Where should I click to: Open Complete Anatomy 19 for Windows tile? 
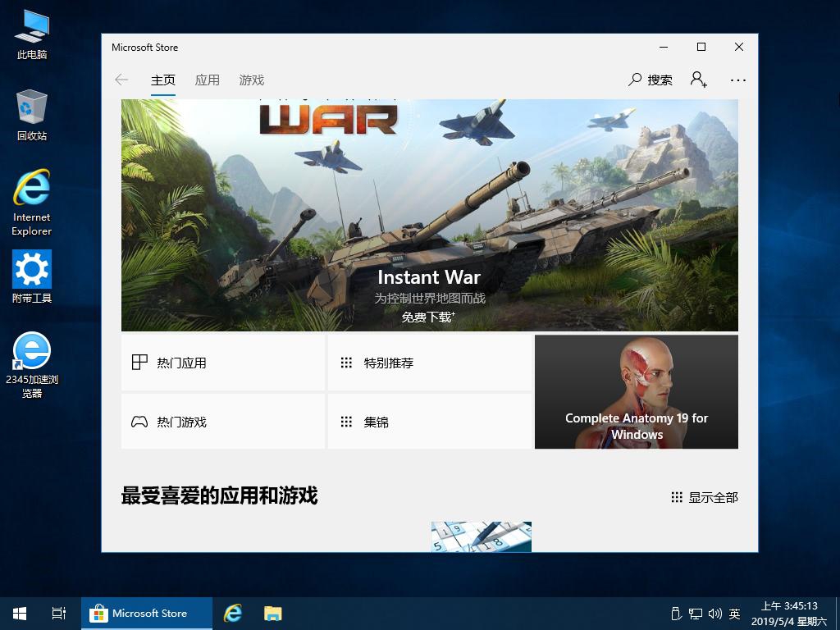[x=637, y=392]
